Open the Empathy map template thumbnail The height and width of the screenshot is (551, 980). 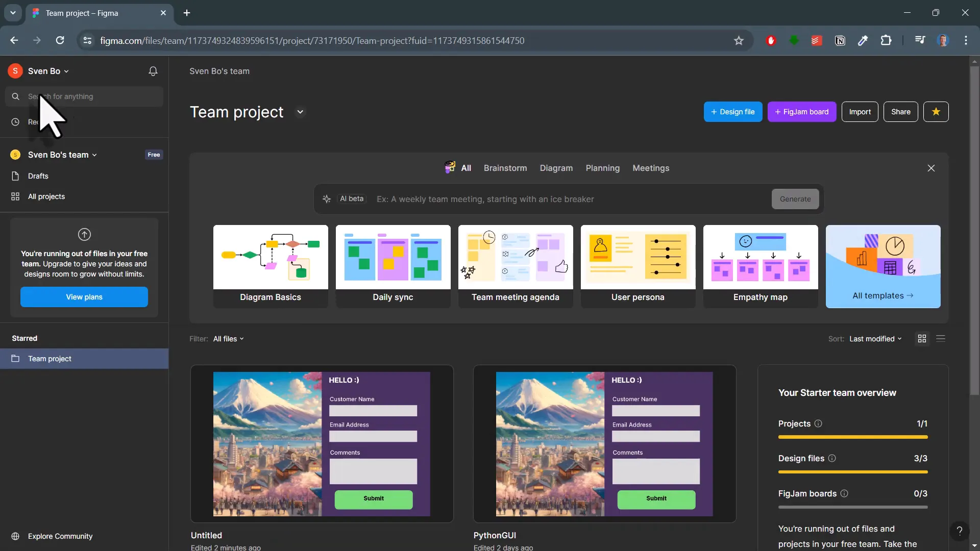[760, 258]
